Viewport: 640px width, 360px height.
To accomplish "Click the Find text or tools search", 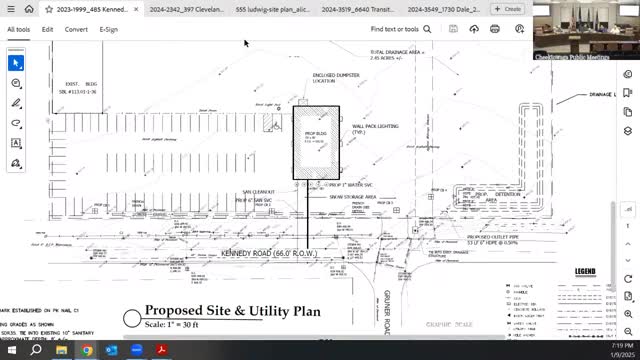I will (x=400, y=29).
